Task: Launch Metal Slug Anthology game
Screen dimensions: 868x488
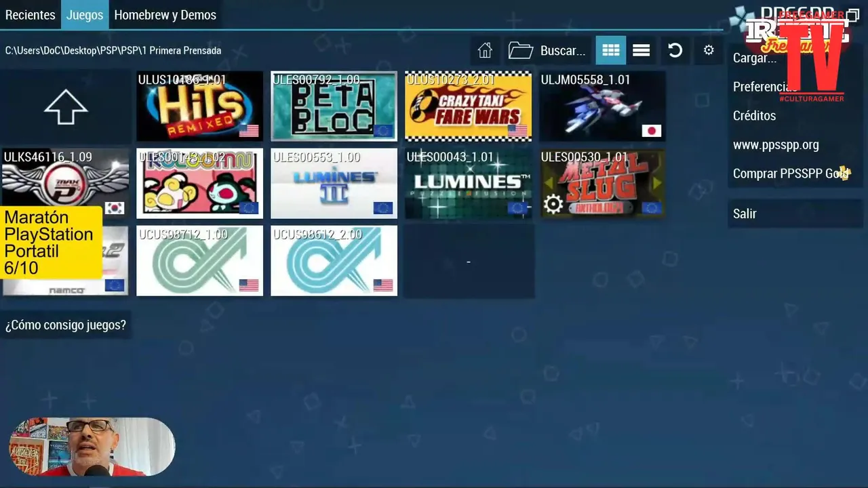Action: [602, 184]
